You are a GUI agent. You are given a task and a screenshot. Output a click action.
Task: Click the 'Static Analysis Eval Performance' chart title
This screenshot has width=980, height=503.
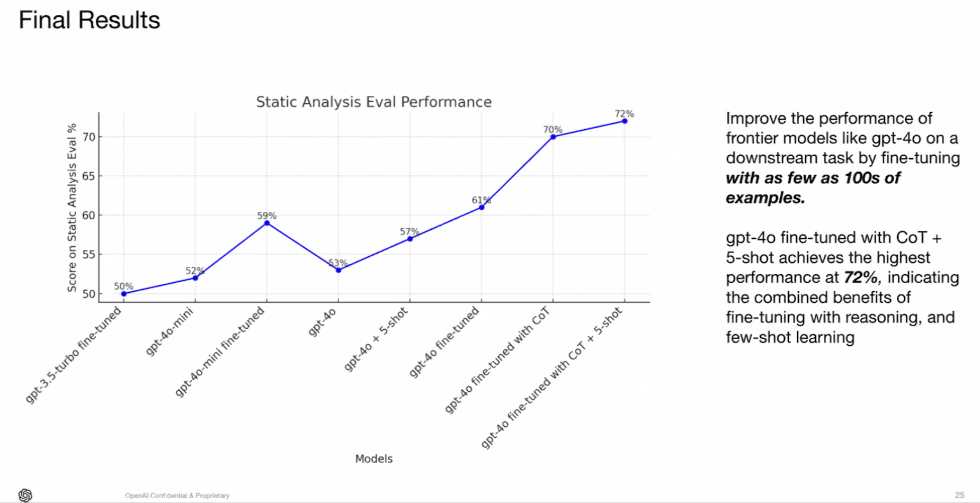(x=373, y=102)
